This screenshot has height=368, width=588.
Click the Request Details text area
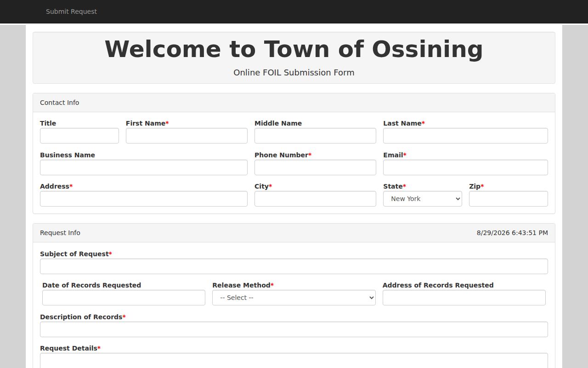pos(294,361)
